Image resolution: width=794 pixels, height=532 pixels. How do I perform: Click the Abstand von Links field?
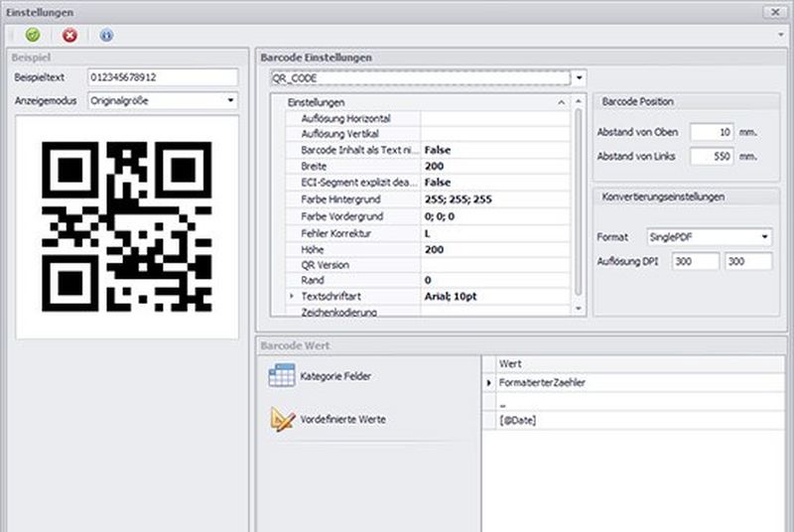coord(711,156)
